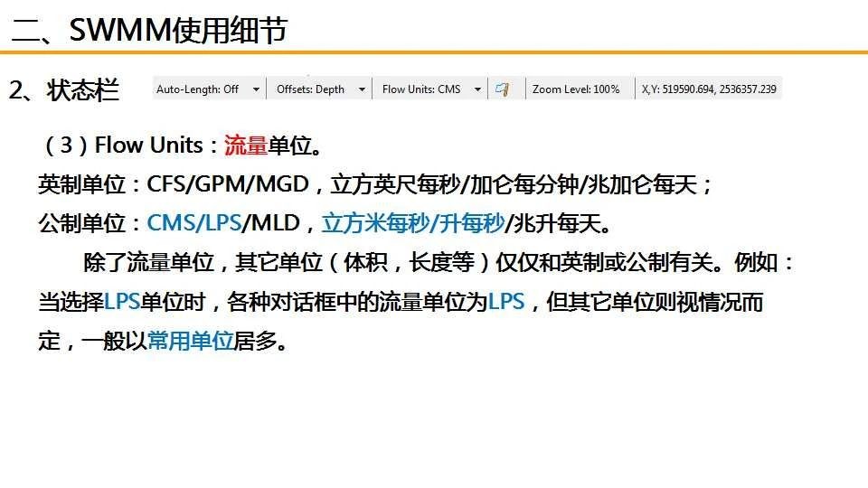
Task: Click the Flow Units: CMS label
Action: [421, 89]
